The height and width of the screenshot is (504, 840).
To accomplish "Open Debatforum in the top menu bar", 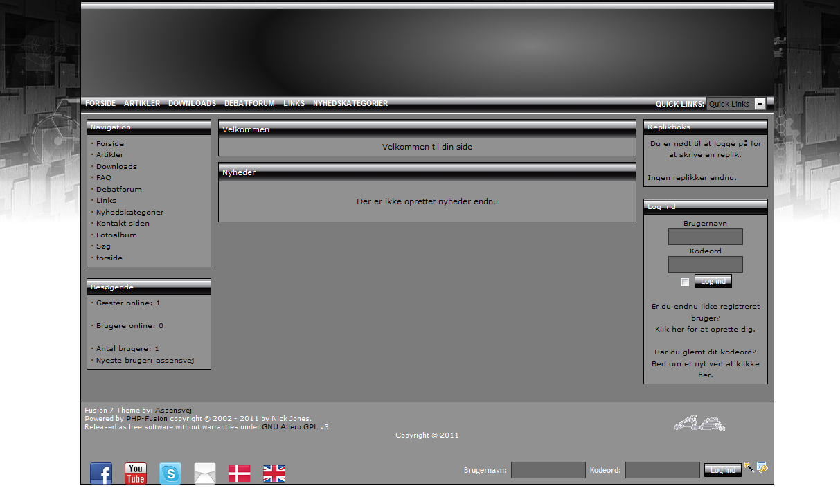I will (x=249, y=104).
